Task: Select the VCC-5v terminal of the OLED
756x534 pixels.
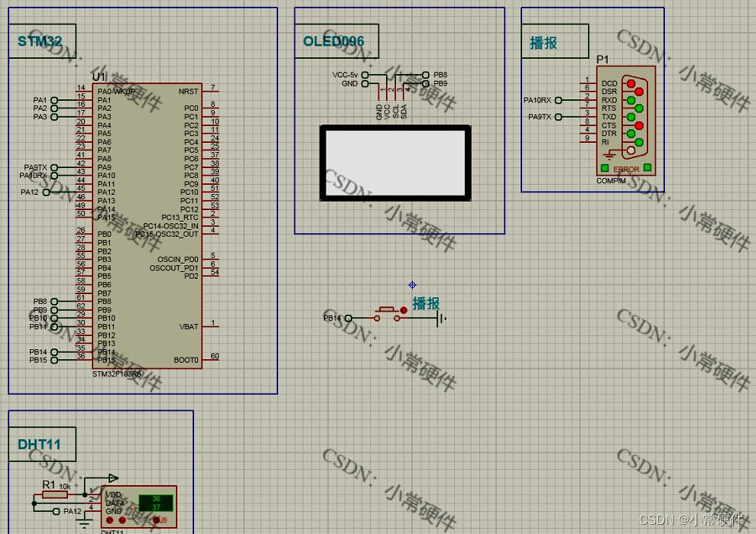Action: (x=365, y=75)
